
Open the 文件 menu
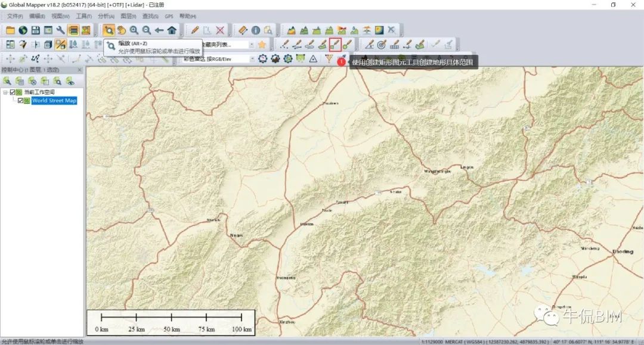[x=15, y=16]
